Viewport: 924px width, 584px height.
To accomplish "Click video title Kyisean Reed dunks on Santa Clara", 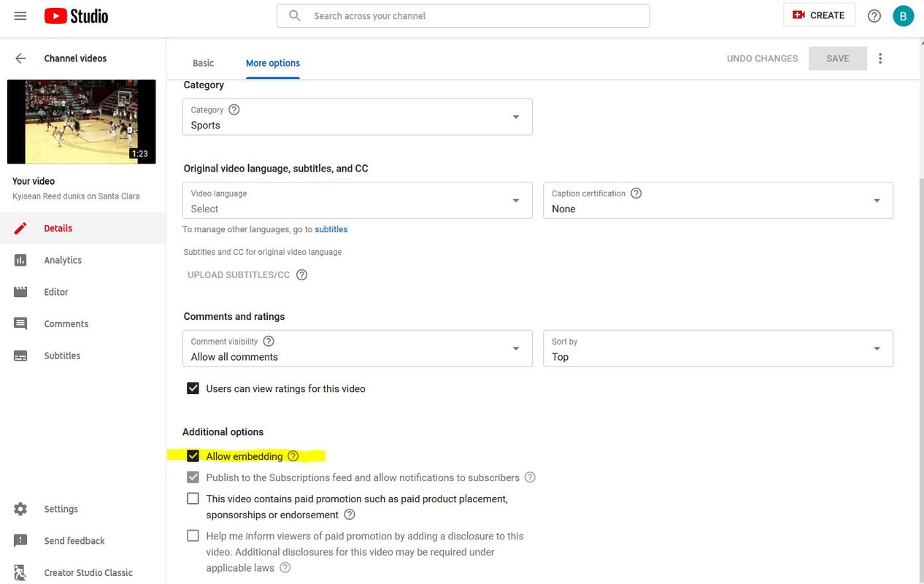I will (76, 196).
